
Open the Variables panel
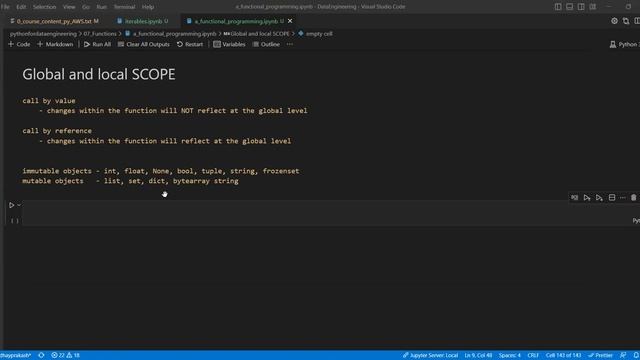tap(229, 44)
